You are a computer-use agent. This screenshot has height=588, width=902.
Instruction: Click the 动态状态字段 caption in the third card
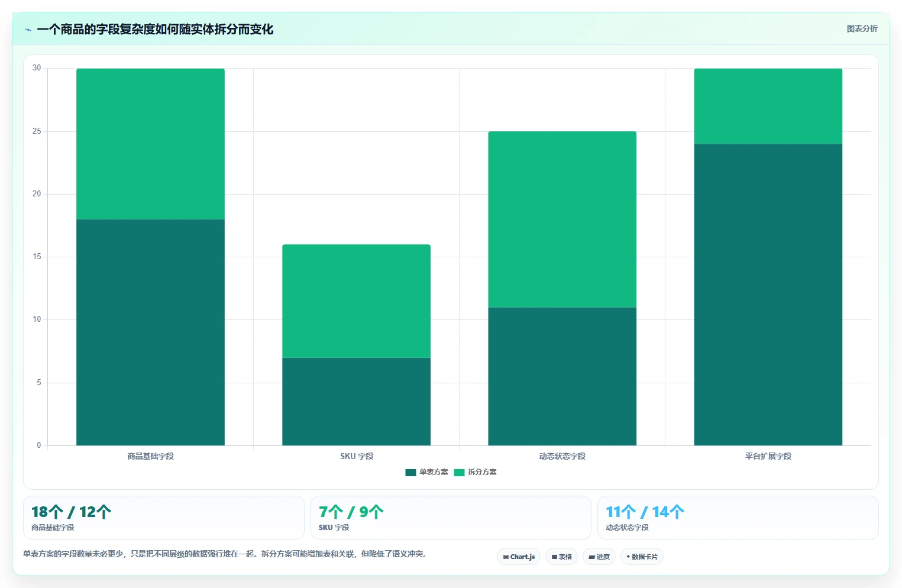(627, 528)
